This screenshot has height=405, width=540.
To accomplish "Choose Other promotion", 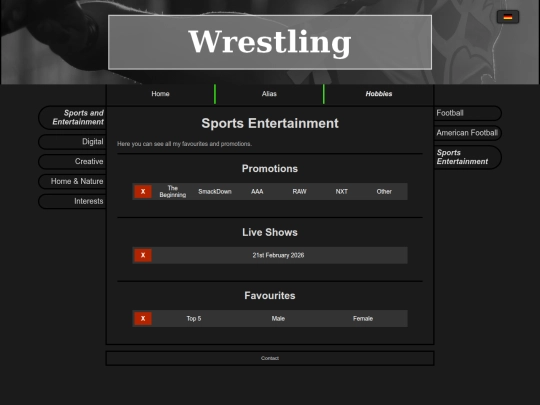I will tap(384, 191).
